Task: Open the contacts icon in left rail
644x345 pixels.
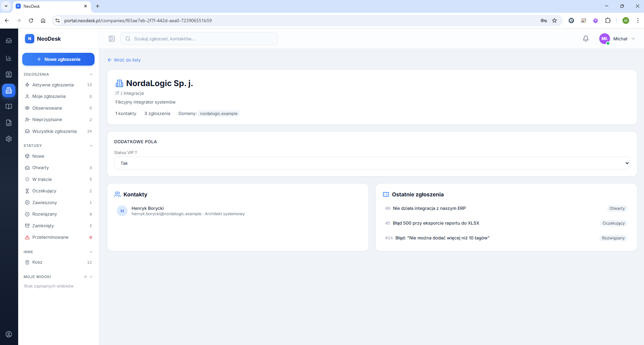Action: (9, 74)
